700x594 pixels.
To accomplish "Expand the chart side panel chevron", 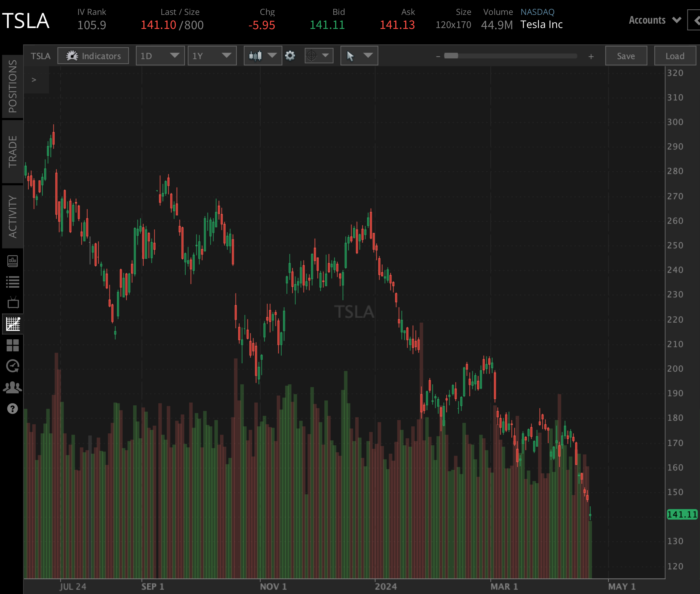I will point(34,79).
